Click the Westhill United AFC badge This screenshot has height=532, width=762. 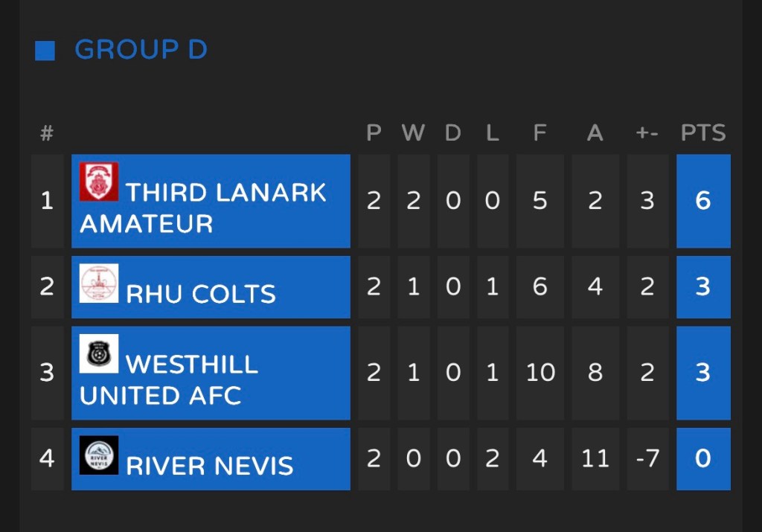pos(99,353)
